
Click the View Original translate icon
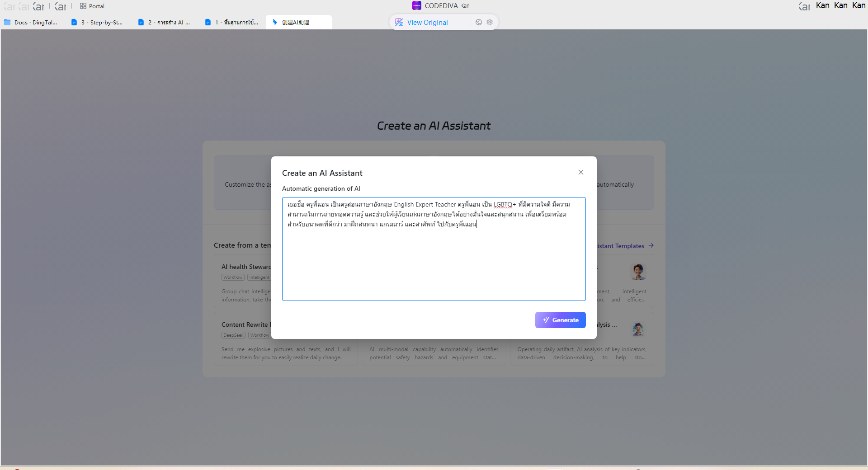coord(399,22)
